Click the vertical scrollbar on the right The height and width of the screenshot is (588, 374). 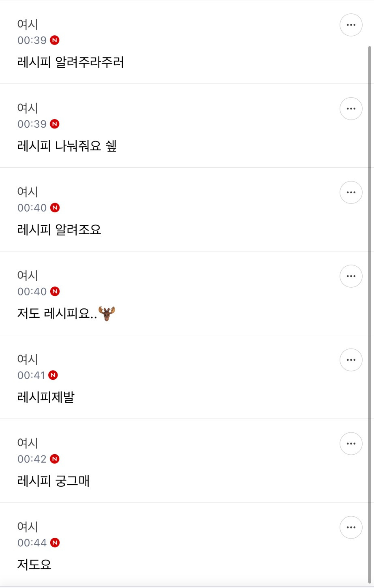pyautogui.click(x=369, y=284)
